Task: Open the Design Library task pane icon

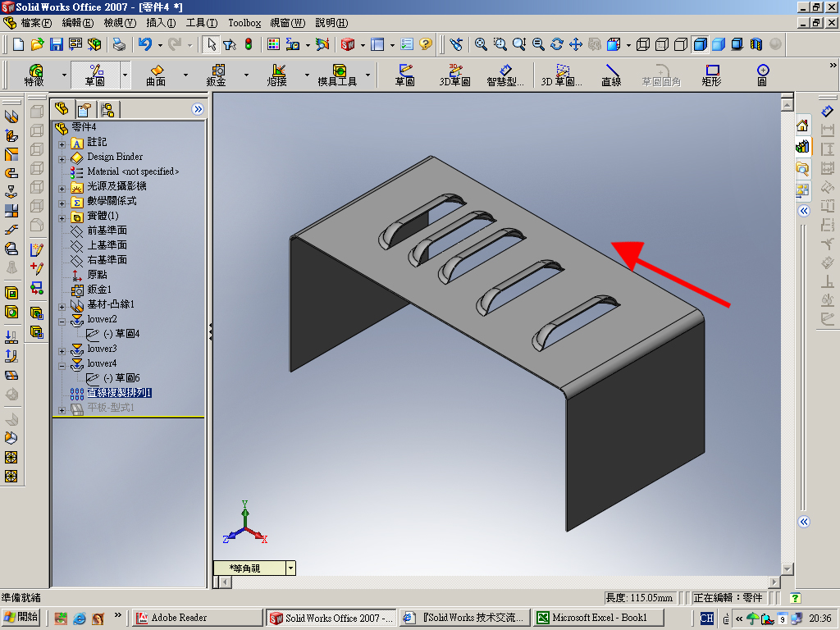Action: (802, 146)
